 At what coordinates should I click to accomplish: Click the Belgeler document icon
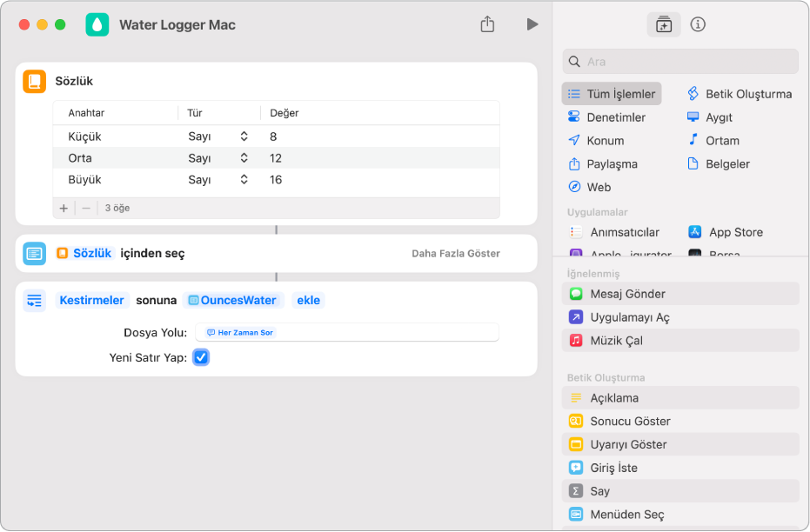[x=693, y=163]
